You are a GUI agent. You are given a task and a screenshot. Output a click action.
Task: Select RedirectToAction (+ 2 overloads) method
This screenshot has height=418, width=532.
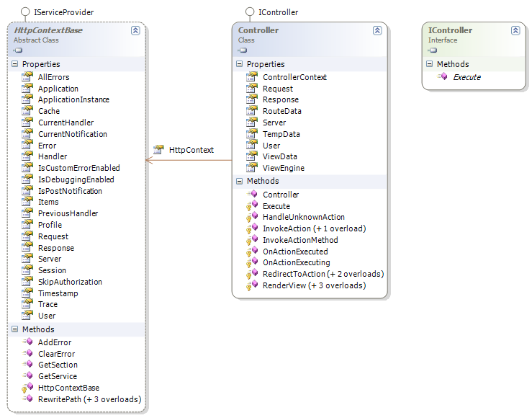(x=323, y=274)
